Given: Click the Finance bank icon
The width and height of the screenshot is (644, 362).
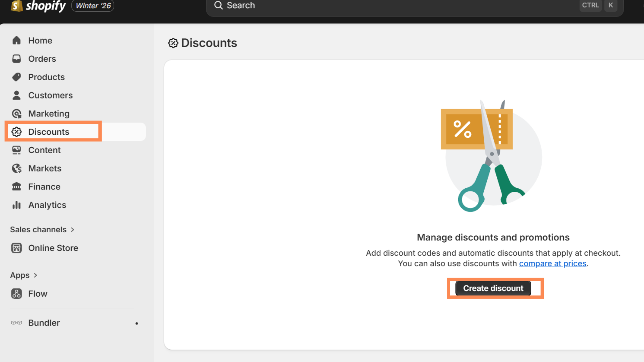Looking at the screenshot, I should [16, 187].
